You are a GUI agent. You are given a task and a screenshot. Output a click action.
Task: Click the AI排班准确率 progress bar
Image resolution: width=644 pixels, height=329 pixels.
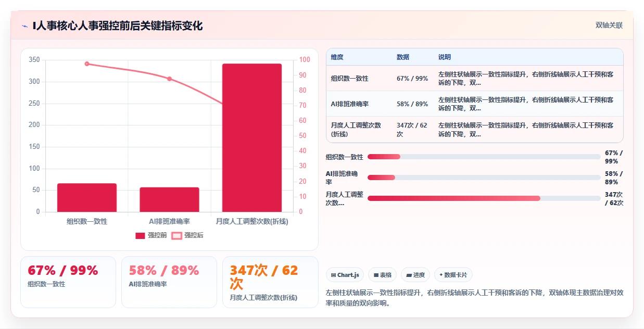point(484,178)
